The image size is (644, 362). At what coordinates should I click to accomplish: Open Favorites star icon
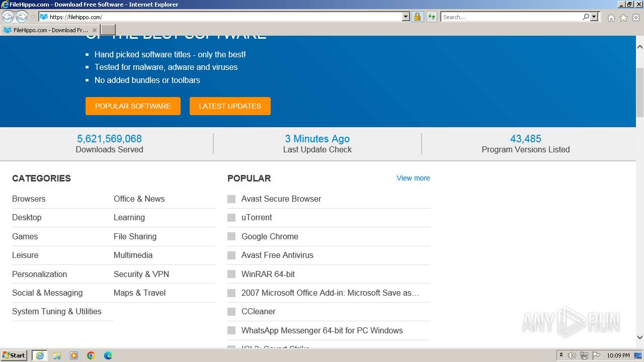point(623,18)
